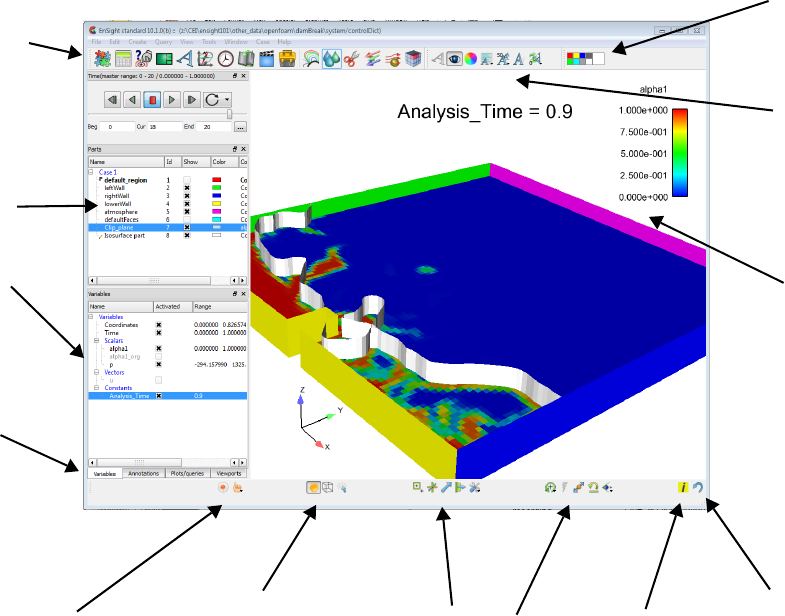Collapse the Constants tree group
This screenshot has height=616, width=785.
coord(97,388)
